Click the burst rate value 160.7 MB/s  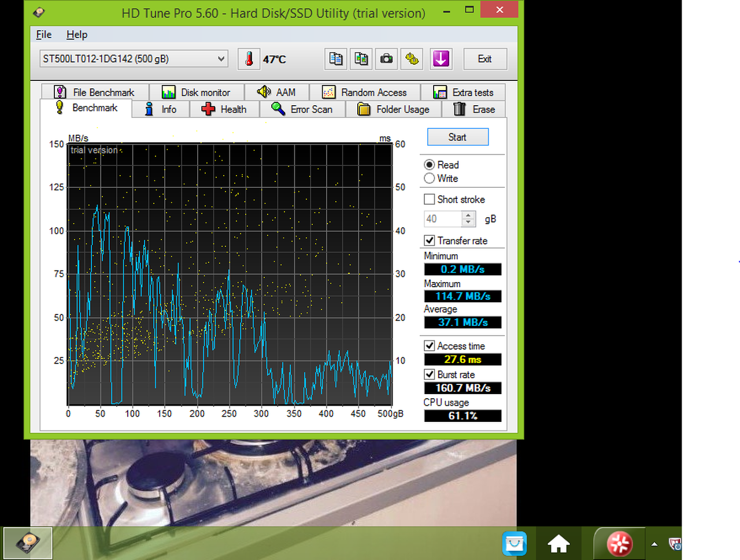pos(462,388)
